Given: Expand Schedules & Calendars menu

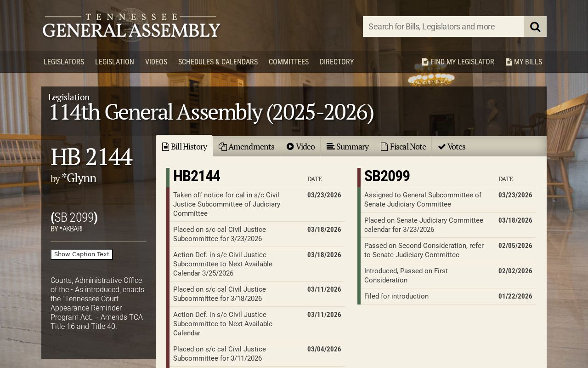Looking at the screenshot, I should pos(218,62).
